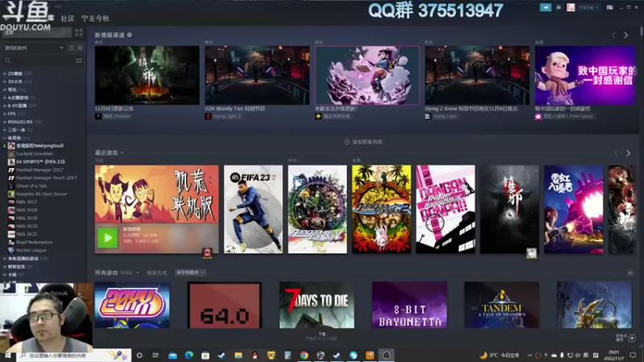644x362 pixels.
Task: Open the 11月6日更新公告 news item
Action: 147,75
